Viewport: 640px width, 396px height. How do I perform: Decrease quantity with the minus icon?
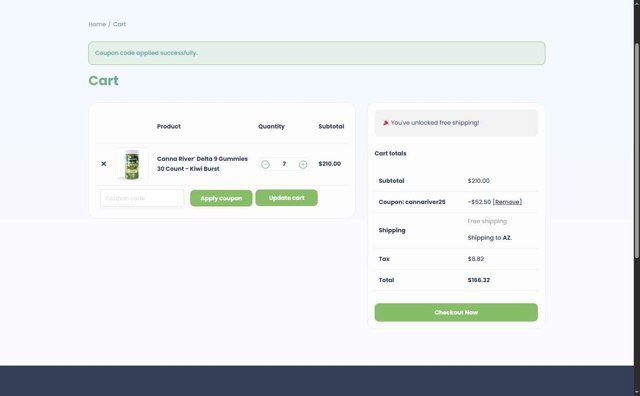[265, 164]
